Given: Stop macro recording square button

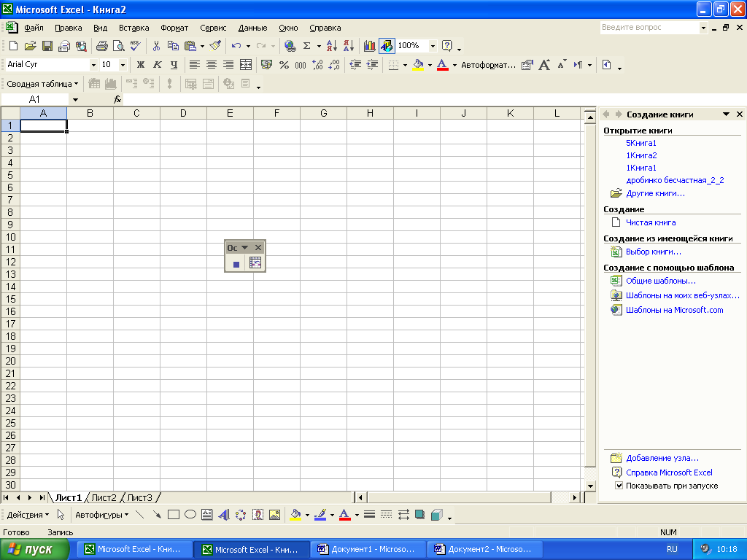Looking at the screenshot, I should [x=236, y=264].
